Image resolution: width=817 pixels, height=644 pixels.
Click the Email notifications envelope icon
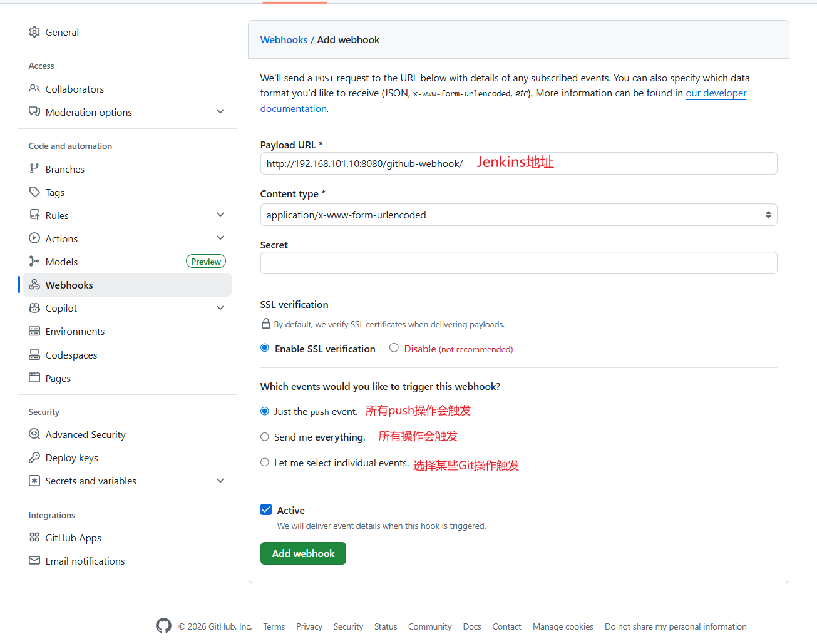pos(34,561)
